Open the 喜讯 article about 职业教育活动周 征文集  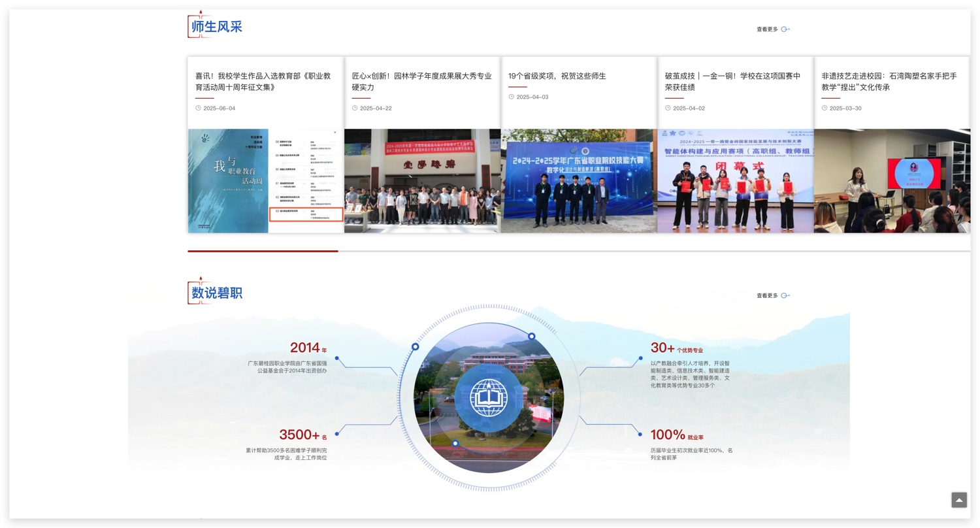point(261,81)
